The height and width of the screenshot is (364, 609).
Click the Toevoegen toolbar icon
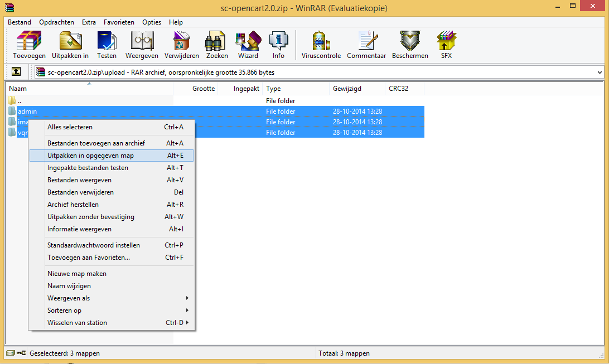(x=29, y=45)
